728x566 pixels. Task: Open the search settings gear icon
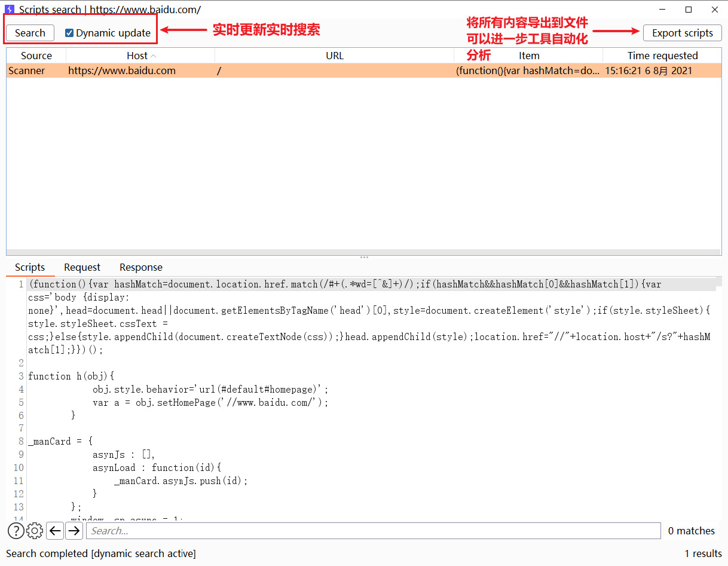point(35,531)
